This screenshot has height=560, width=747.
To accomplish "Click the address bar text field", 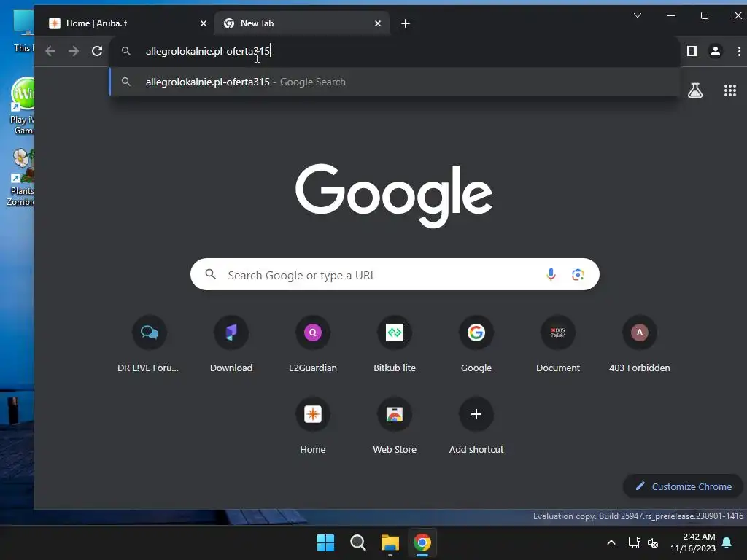I will 395,51.
